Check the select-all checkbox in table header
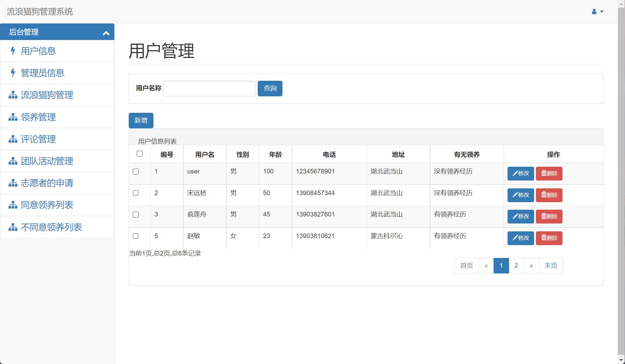This screenshot has width=625, height=364. (x=140, y=154)
